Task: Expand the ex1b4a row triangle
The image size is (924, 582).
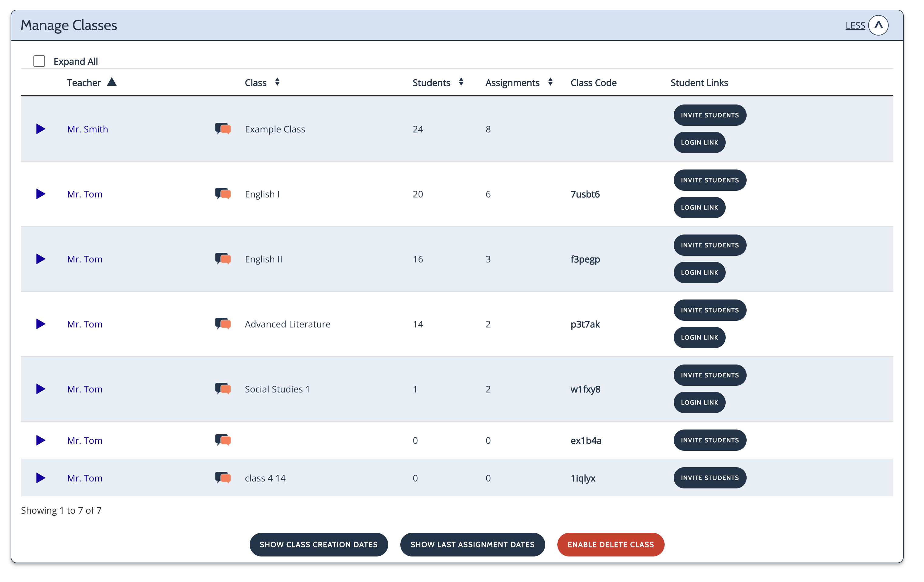Action: point(41,440)
